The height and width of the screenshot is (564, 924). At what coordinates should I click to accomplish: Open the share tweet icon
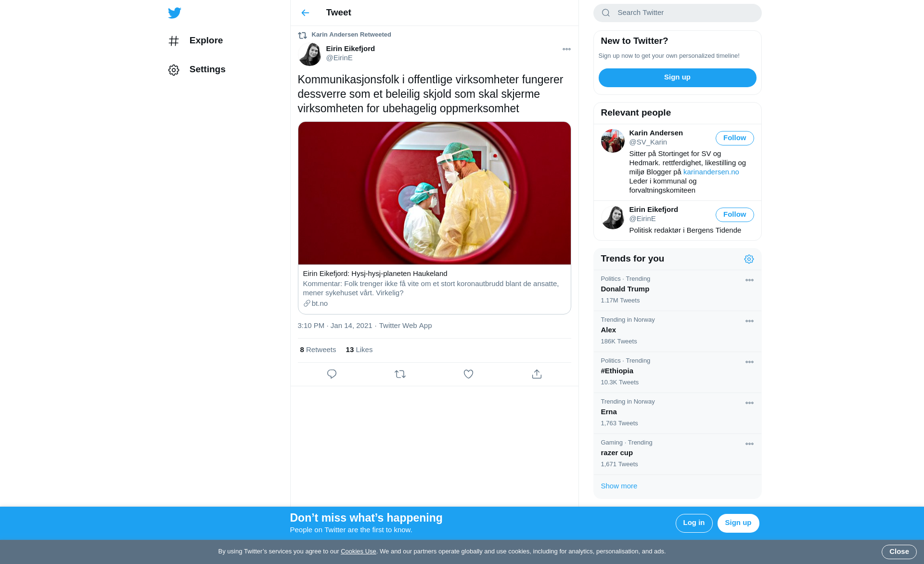click(x=537, y=374)
